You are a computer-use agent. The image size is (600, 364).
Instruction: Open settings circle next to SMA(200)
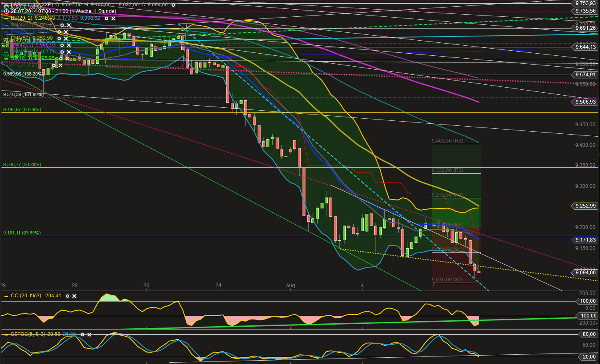tap(62, 25)
